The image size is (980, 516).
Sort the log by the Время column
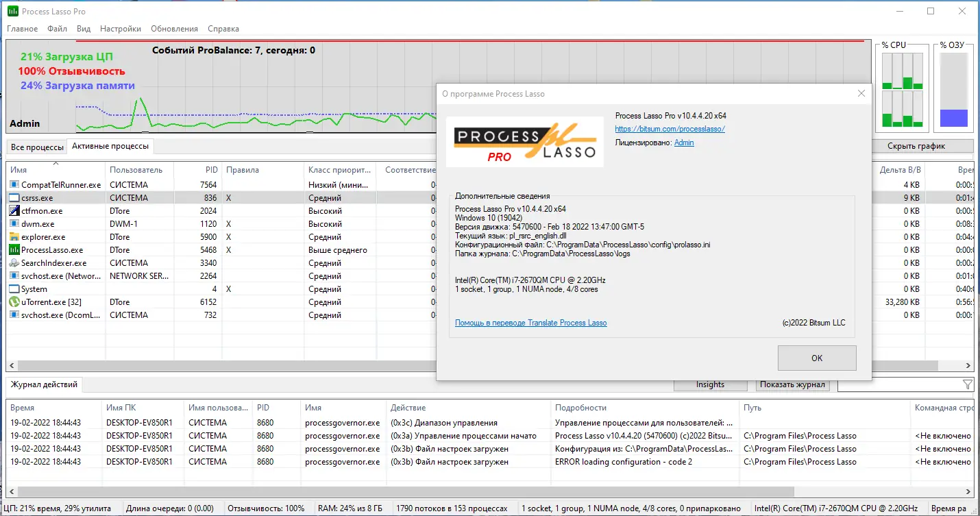pyautogui.click(x=54, y=408)
